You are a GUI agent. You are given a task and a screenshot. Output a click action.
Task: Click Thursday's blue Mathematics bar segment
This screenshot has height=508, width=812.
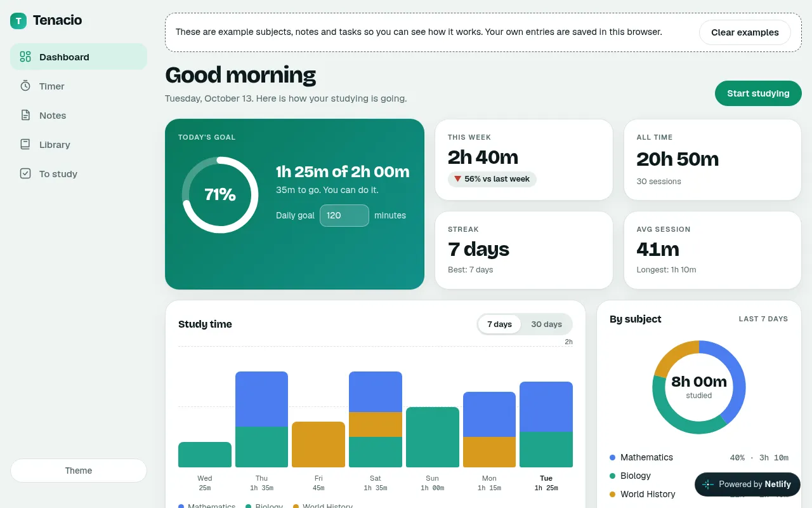(x=261, y=399)
